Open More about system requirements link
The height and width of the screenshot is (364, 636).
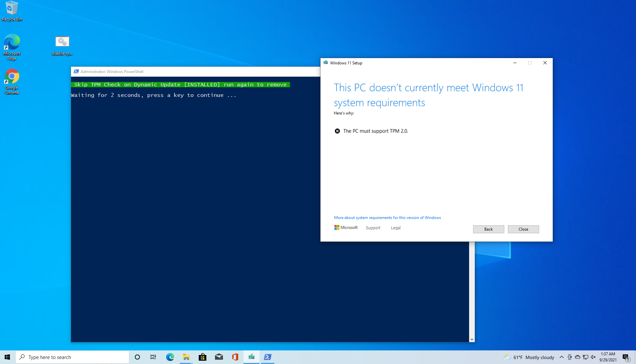[387, 218]
